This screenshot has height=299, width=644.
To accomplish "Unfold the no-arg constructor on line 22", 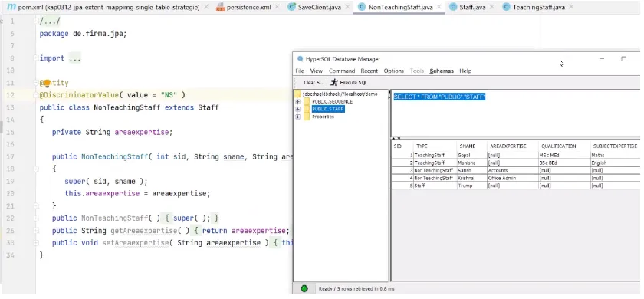I will click(35, 218).
